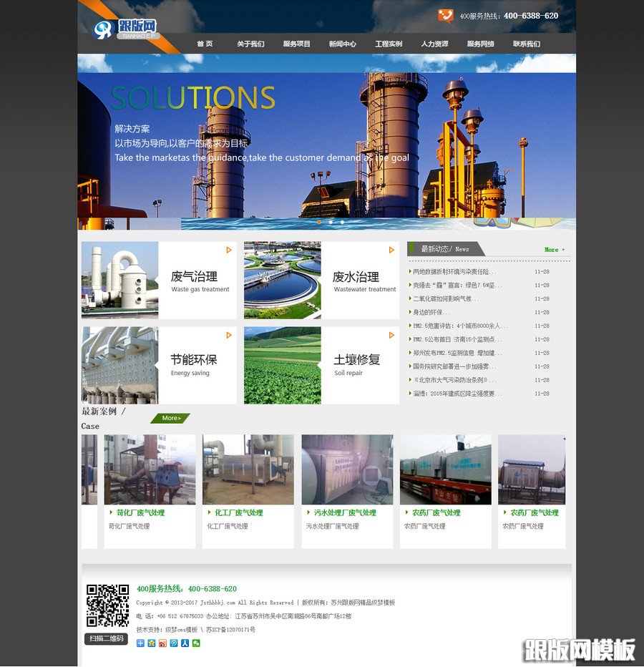Click the orange hotline phone icon
The height and width of the screenshot is (667, 644).
tap(445, 15)
